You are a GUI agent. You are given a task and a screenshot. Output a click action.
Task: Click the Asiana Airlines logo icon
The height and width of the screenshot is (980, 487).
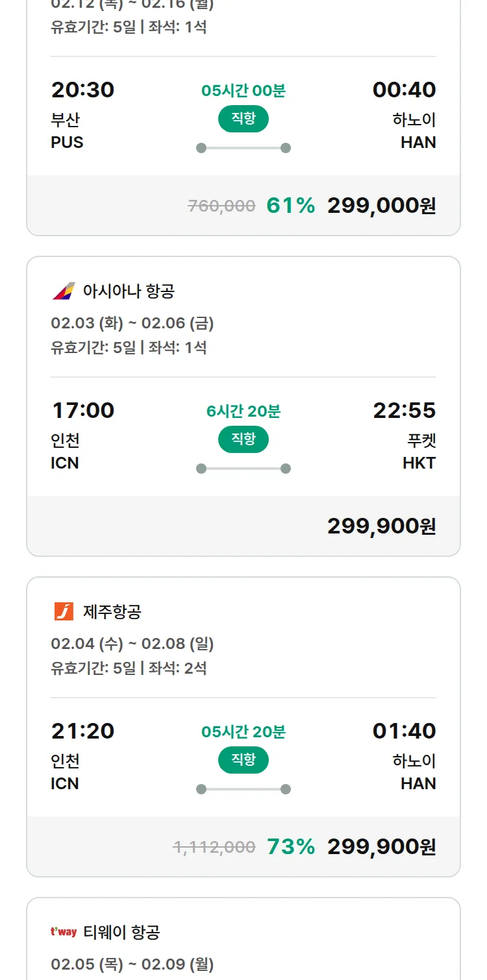tap(64, 291)
